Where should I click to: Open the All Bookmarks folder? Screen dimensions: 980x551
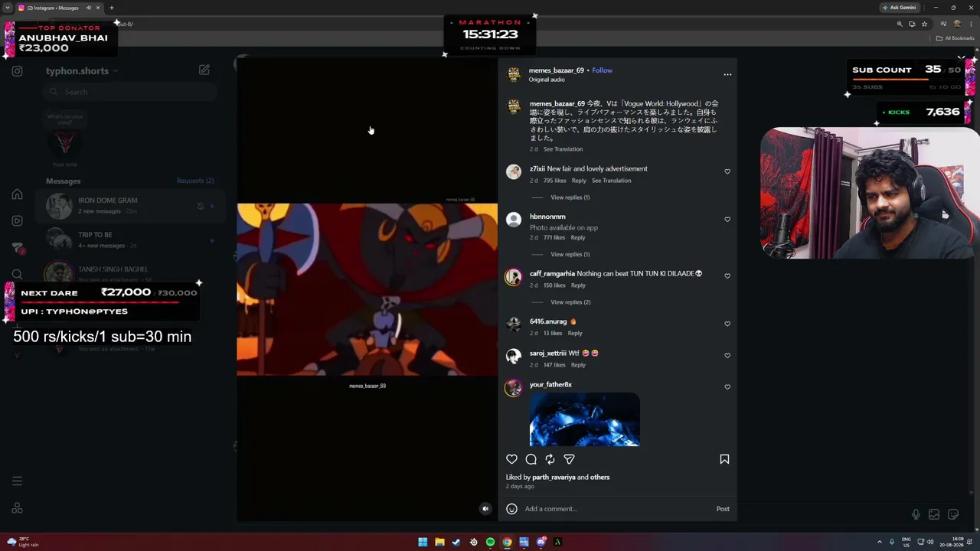coord(955,38)
